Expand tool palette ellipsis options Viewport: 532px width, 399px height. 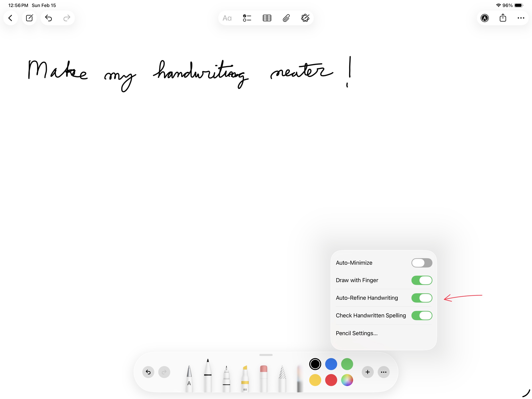tap(384, 372)
